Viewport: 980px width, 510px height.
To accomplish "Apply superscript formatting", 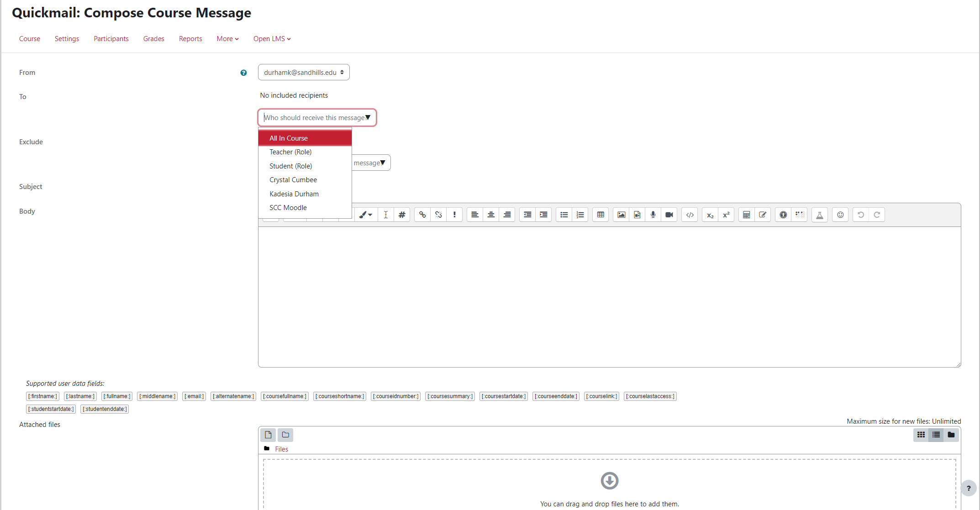I will [726, 215].
